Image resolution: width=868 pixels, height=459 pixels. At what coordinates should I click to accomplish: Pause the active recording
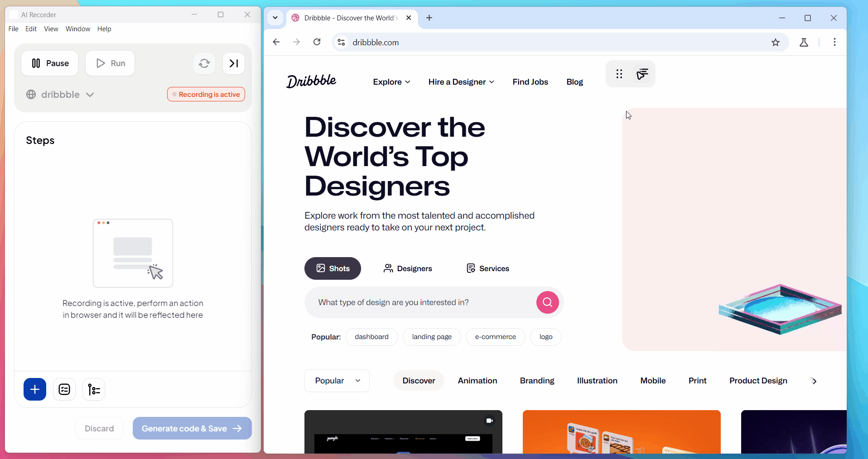click(50, 63)
